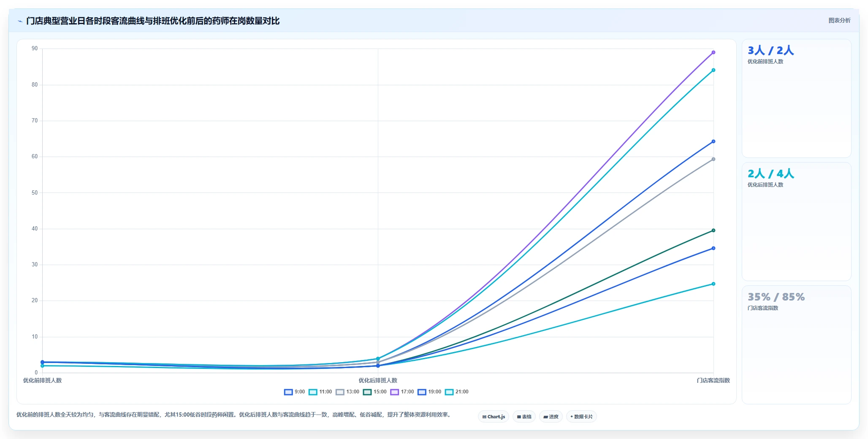This screenshot has width=868, height=439.
Task: Click the 表格 tag at the bottom
Action: point(524,417)
